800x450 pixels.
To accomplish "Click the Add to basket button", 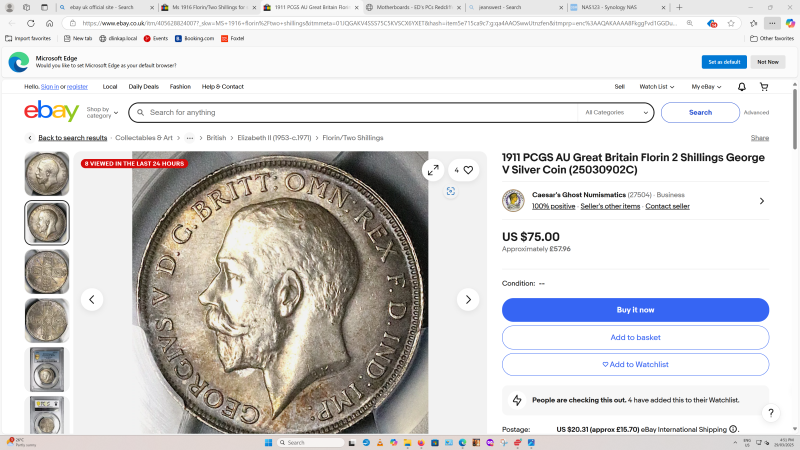I will (x=635, y=337).
